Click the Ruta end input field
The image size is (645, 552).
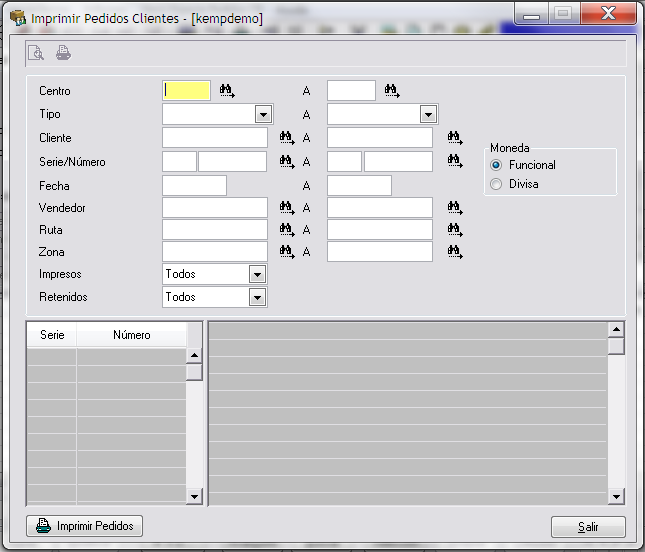coord(380,230)
